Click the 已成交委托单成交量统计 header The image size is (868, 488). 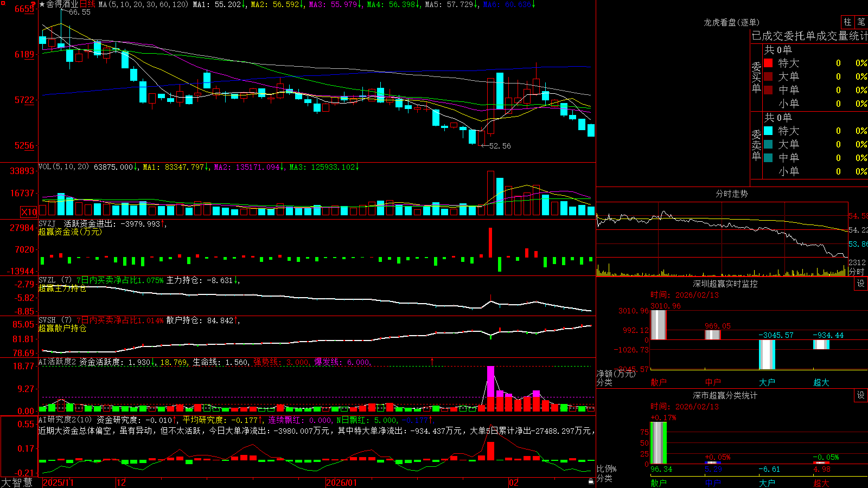click(x=809, y=36)
